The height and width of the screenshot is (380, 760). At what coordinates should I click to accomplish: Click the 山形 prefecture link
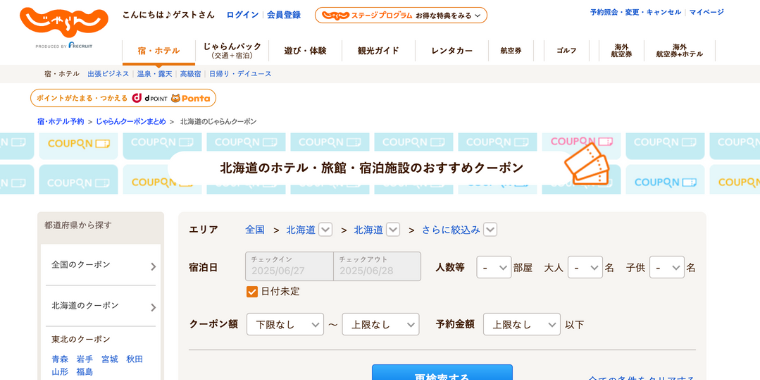point(60,372)
